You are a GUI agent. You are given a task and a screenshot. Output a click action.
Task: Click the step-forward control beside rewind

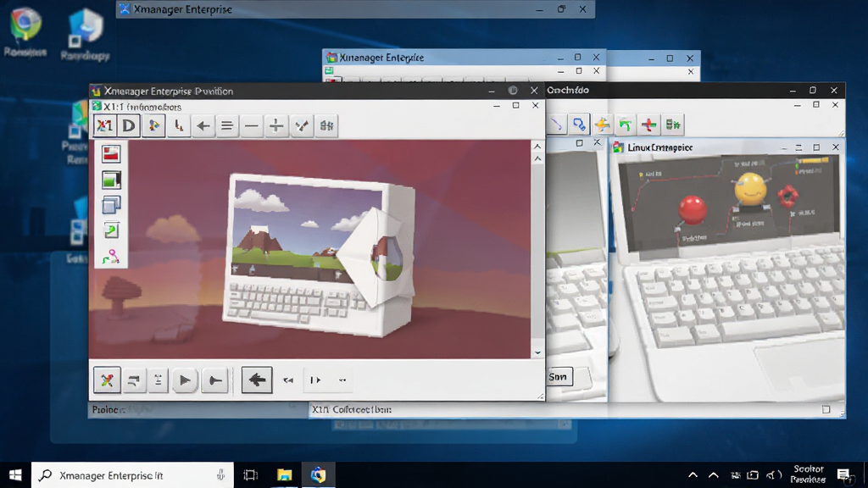coord(315,380)
